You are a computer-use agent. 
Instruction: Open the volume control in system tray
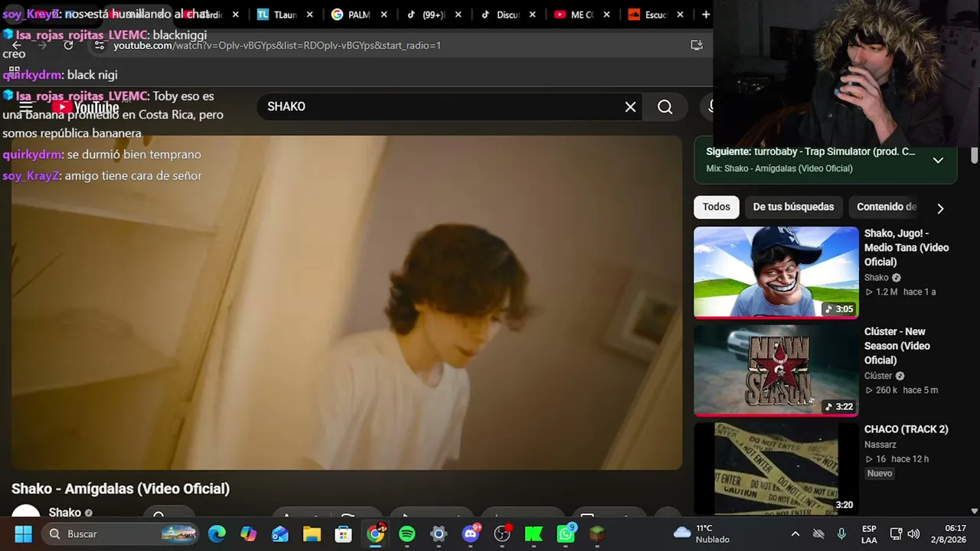coord(913,533)
